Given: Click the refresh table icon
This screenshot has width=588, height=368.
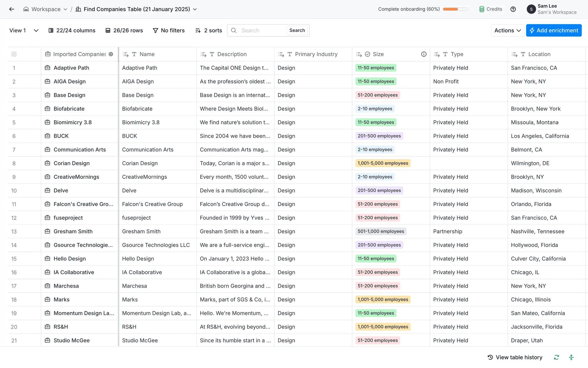Looking at the screenshot, I should tap(556, 357).
